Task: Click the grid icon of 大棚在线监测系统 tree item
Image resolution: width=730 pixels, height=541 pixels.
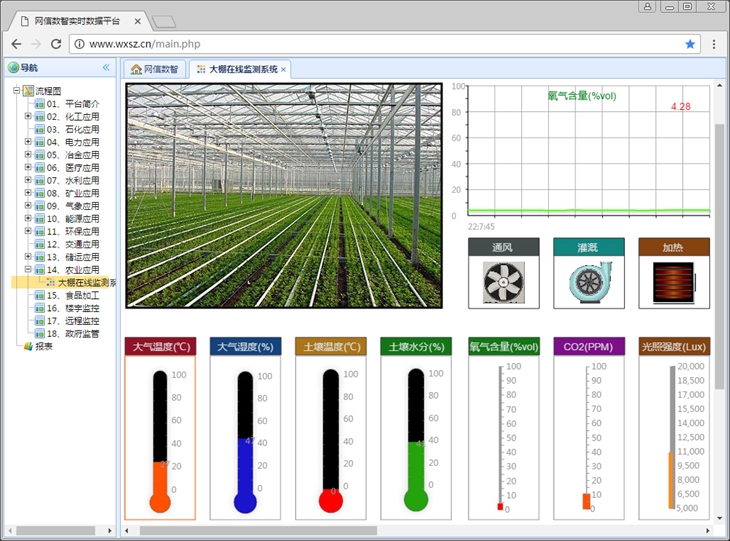Action: [x=51, y=282]
